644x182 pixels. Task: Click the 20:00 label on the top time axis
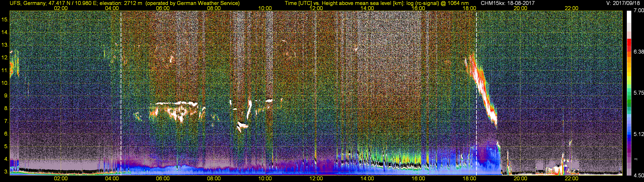pyautogui.click(x=521, y=8)
